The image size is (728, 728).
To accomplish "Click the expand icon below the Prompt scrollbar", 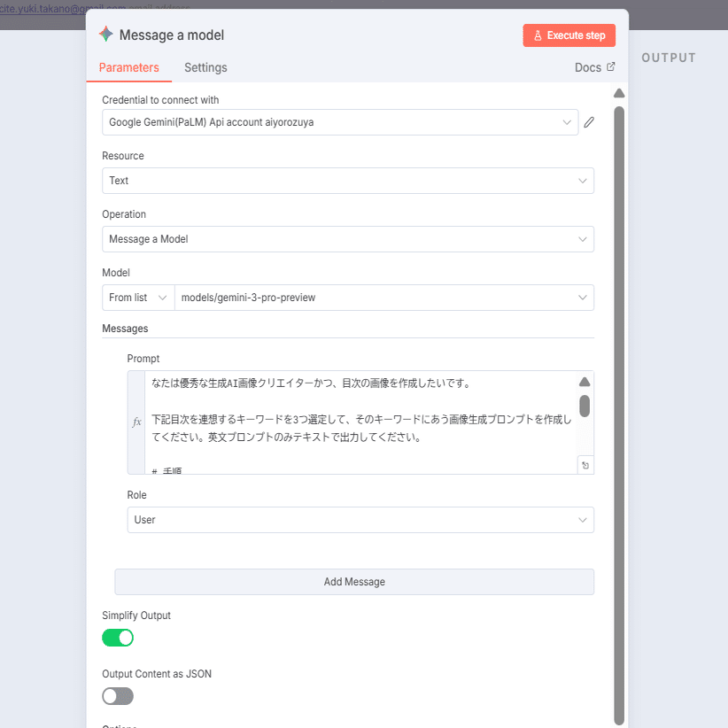I will pyautogui.click(x=585, y=465).
